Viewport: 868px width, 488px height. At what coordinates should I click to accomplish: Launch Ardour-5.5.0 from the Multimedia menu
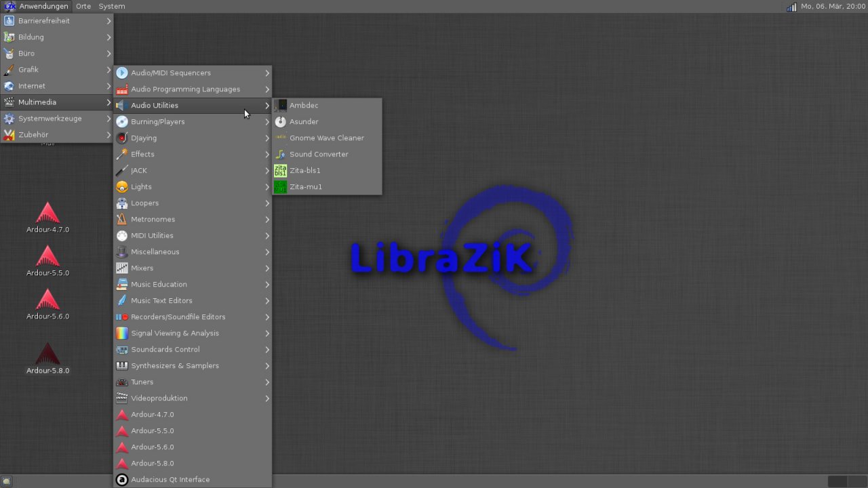(x=193, y=431)
